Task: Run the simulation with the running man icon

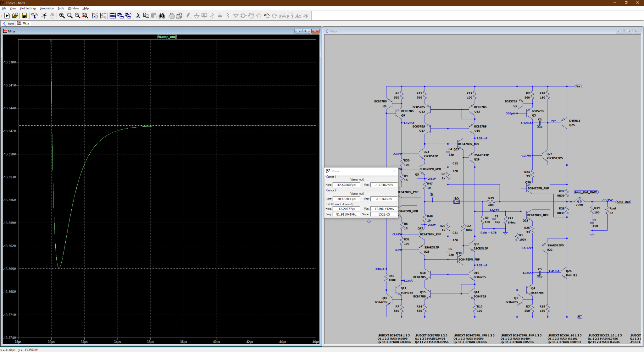Action: point(44,16)
